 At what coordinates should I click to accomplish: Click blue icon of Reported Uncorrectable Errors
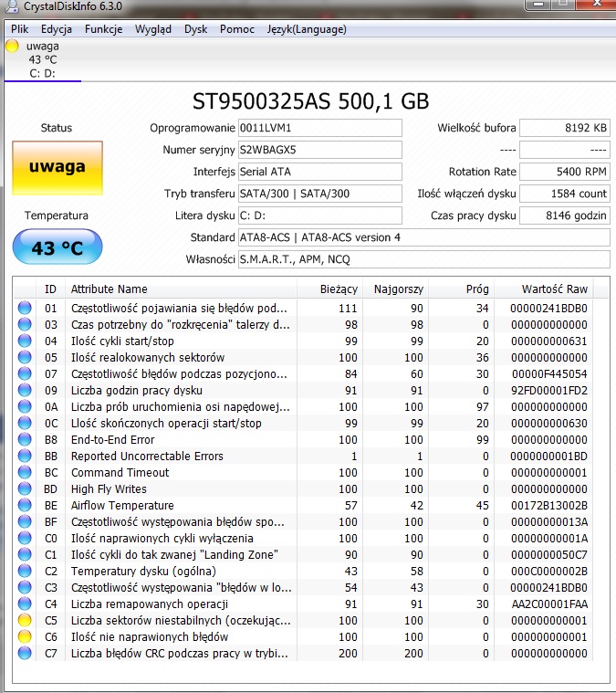(25, 456)
